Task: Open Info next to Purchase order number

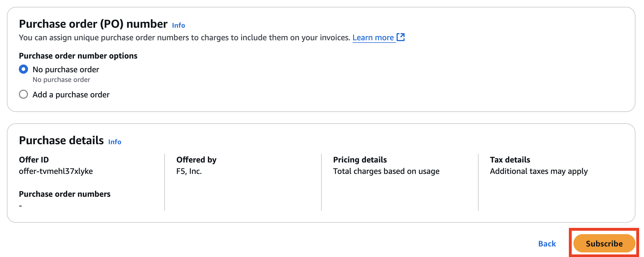Action: point(178,25)
